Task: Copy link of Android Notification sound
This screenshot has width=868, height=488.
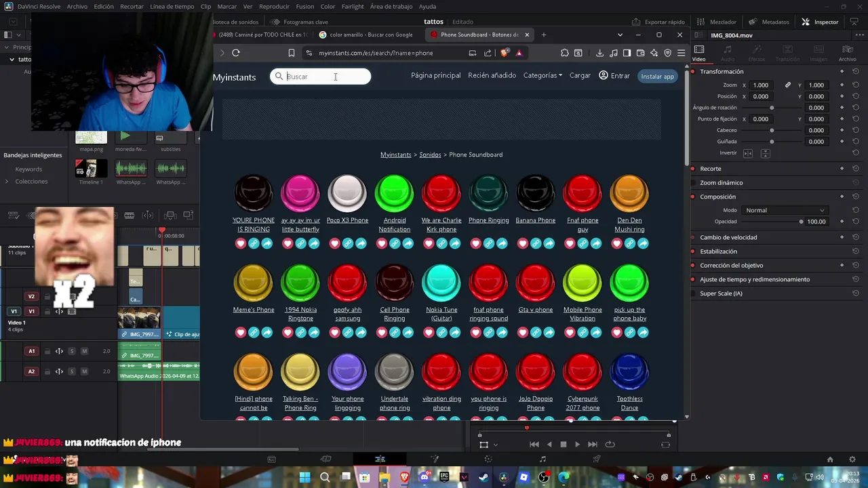Action: pos(395,243)
